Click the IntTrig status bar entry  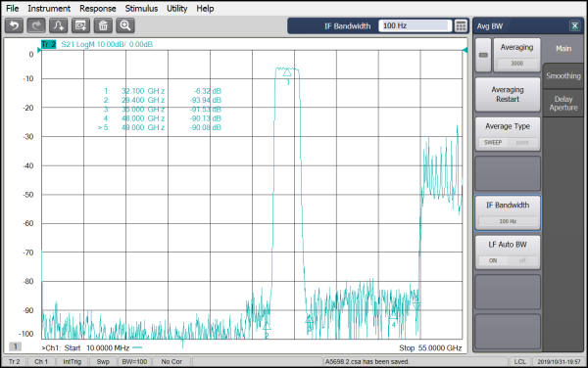(x=72, y=361)
